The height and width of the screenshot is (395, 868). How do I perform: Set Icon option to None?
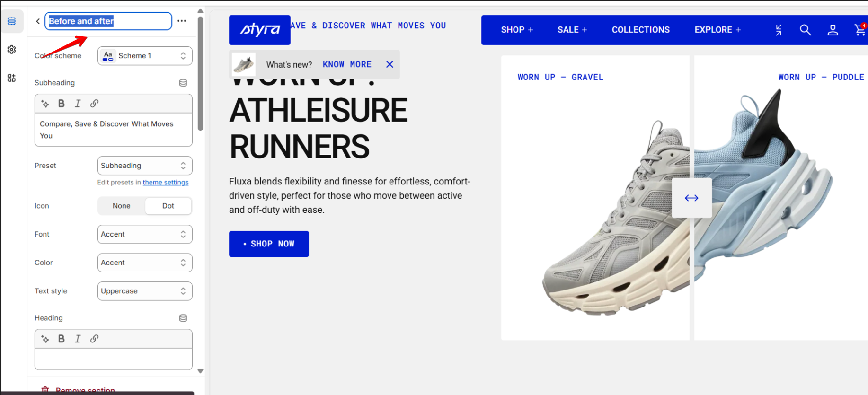pos(121,206)
